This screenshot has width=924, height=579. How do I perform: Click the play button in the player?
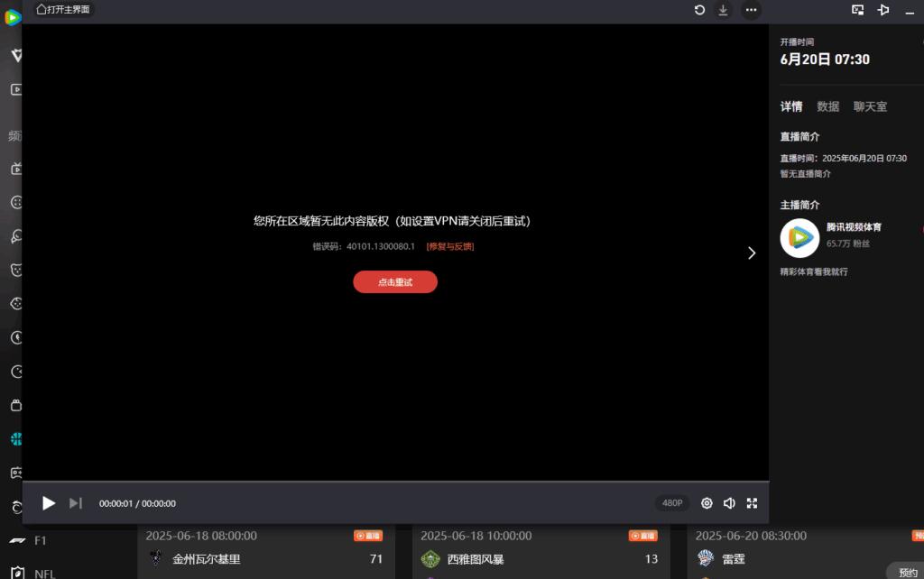click(x=49, y=503)
